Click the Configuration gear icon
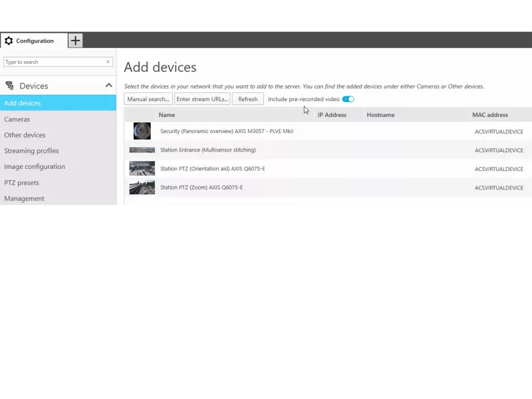 point(9,41)
